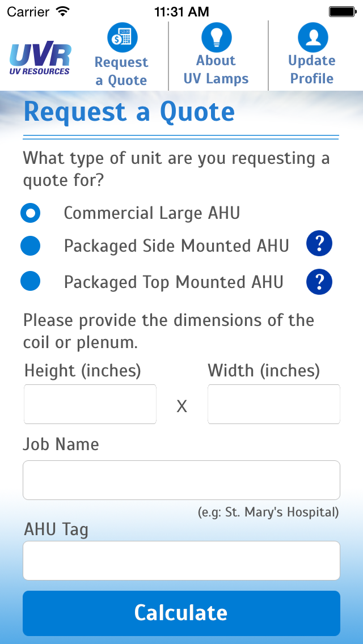363x644 pixels.
Task: Focus the Width (inches) input field
Action: tap(274, 404)
